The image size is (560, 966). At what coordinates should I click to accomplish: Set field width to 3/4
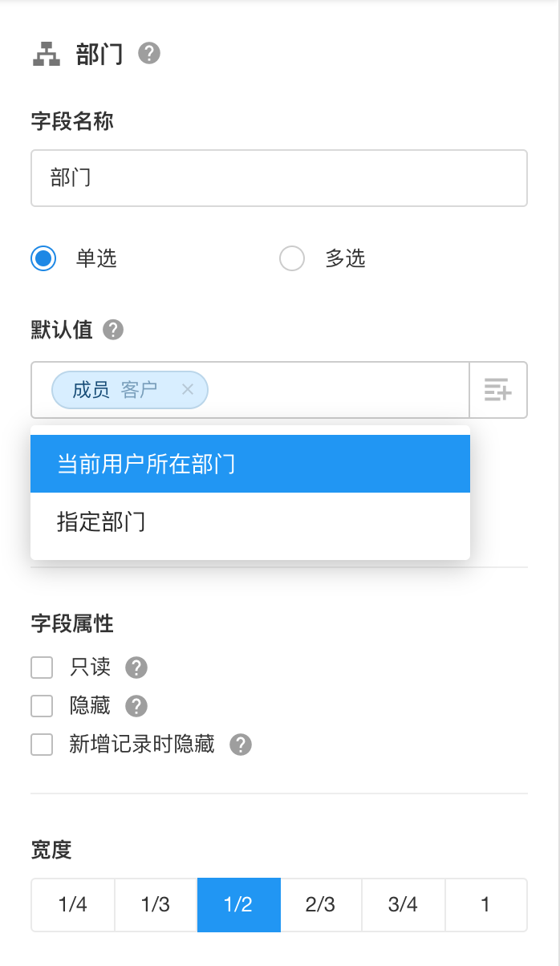(403, 905)
